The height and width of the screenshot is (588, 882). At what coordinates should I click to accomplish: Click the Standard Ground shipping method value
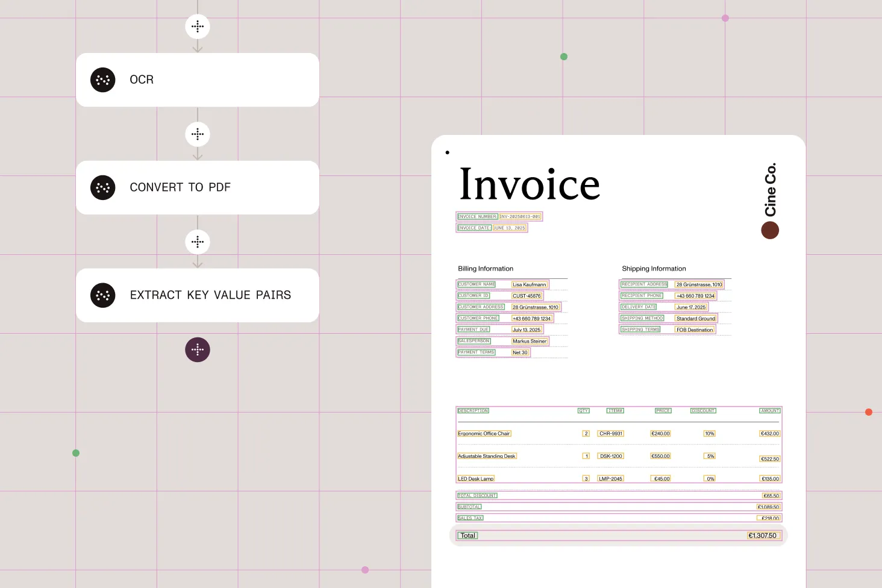tap(695, 319)
